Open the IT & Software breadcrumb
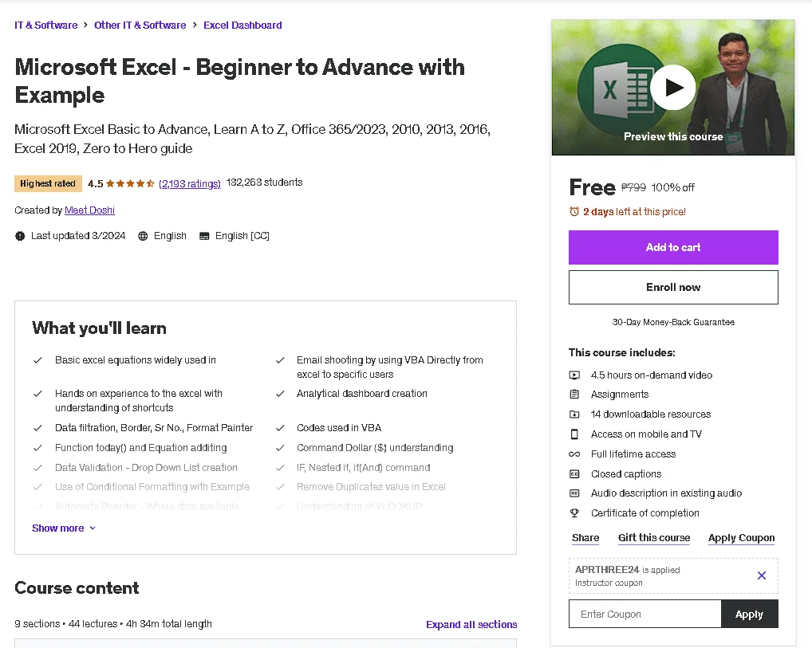The image size is (812, 648). pyautogui.click(x=45, y=25)
